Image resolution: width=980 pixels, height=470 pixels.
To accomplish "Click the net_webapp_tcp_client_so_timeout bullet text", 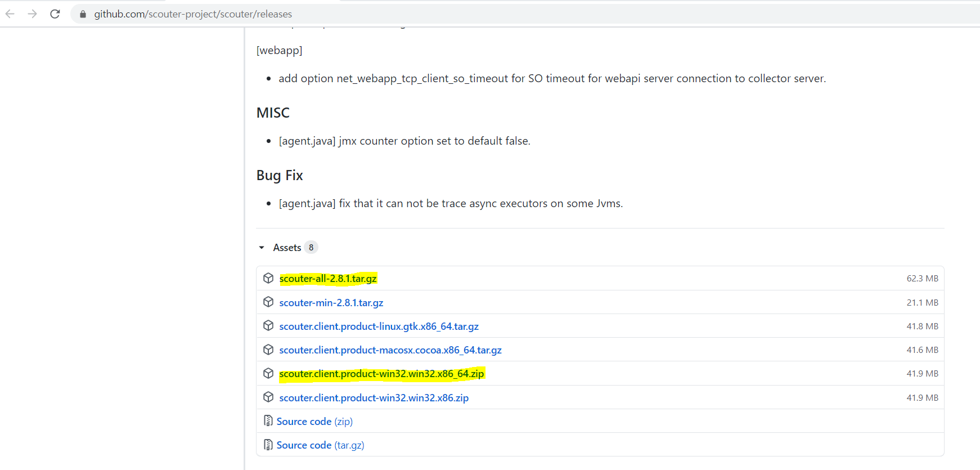I will pyautogui.click(x=552, y=79).
